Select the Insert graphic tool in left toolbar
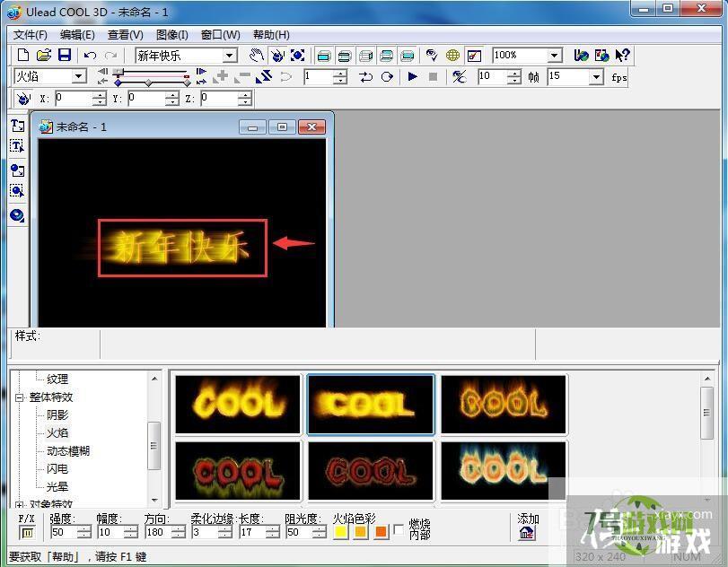This screenshot has height=567, width=728. tap(18, 170)
